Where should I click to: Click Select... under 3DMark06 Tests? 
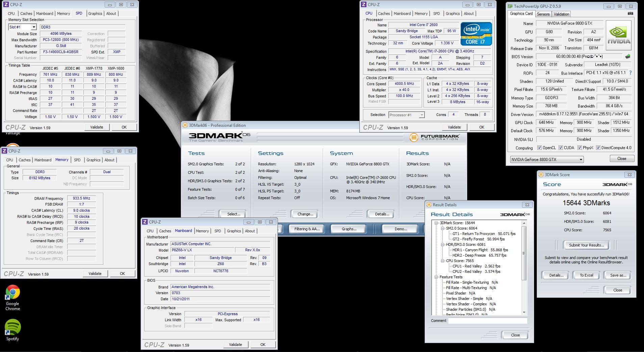pos(233,214)
